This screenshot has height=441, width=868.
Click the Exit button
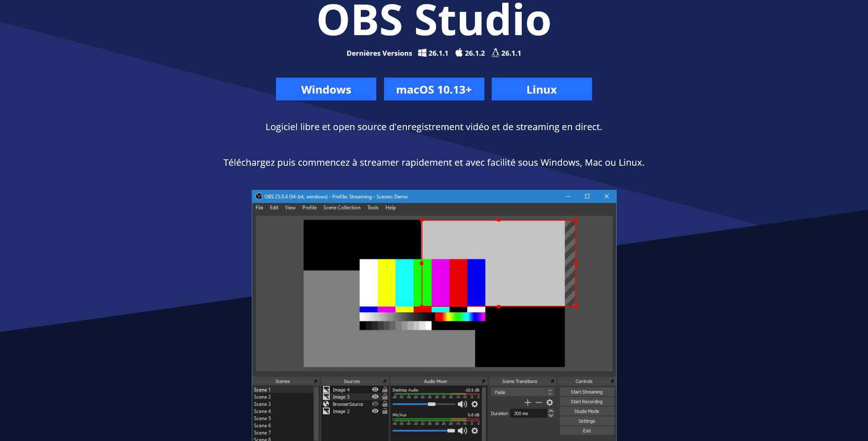click(587, 430)
